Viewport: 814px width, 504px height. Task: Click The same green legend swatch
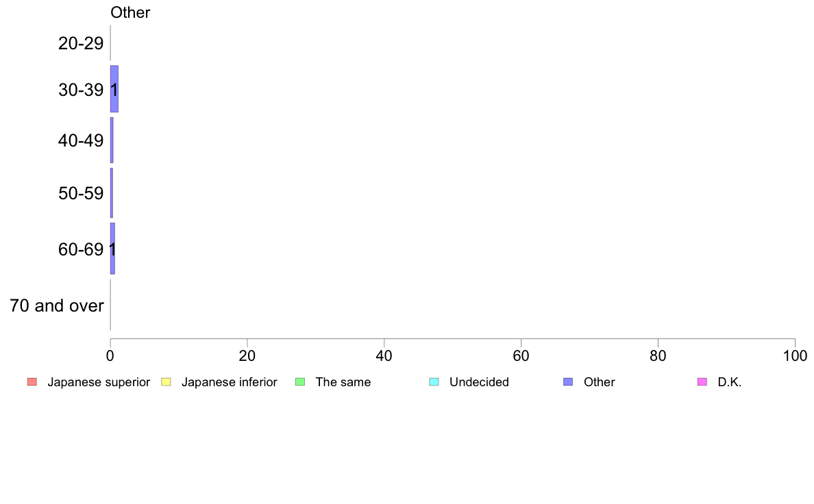point(300,382)
